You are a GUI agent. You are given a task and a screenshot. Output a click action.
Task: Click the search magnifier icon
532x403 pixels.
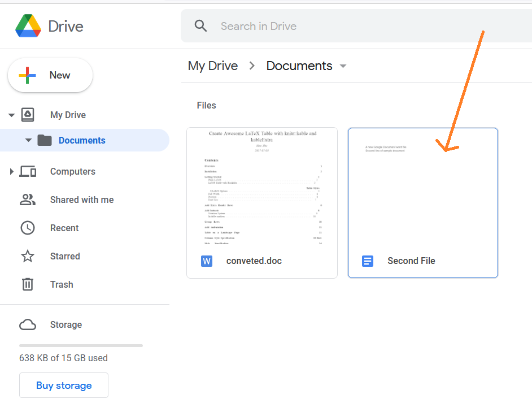pos(200,26)
